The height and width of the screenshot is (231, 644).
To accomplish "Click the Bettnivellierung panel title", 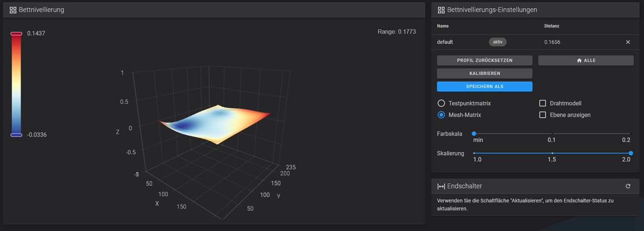I will pyautogui.click(x=41, y=10).
